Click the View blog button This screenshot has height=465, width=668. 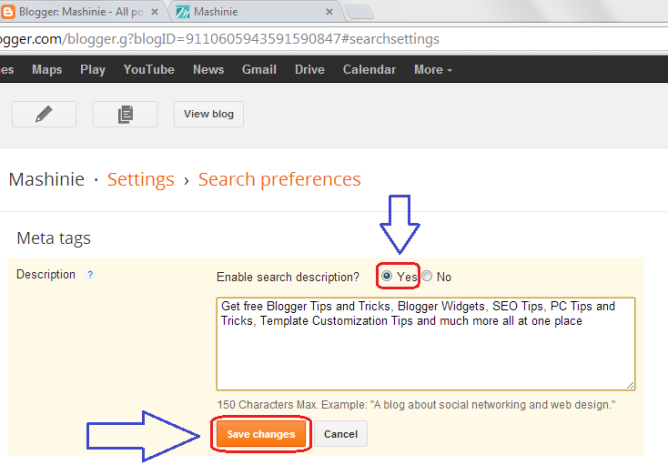209,114
